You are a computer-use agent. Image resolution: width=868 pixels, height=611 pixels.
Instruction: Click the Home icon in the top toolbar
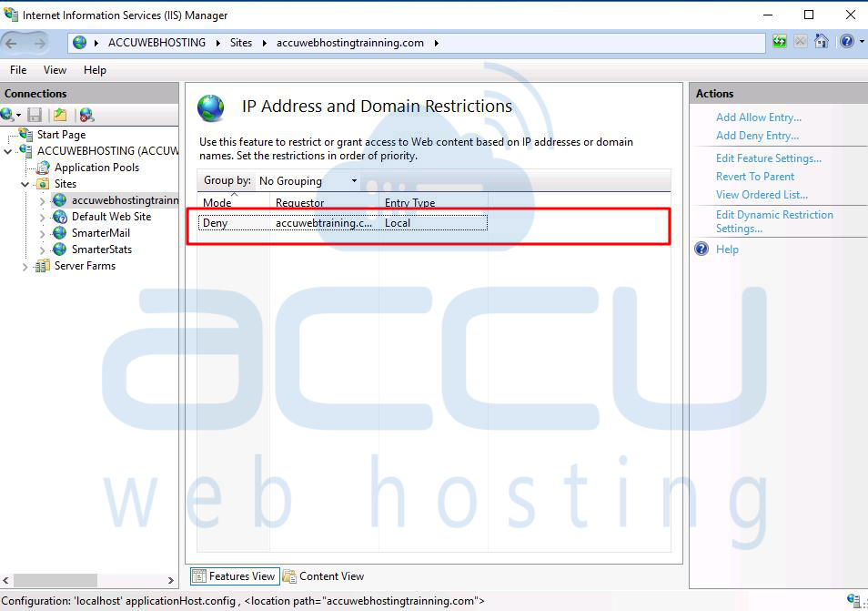click(x=822, y=42)
